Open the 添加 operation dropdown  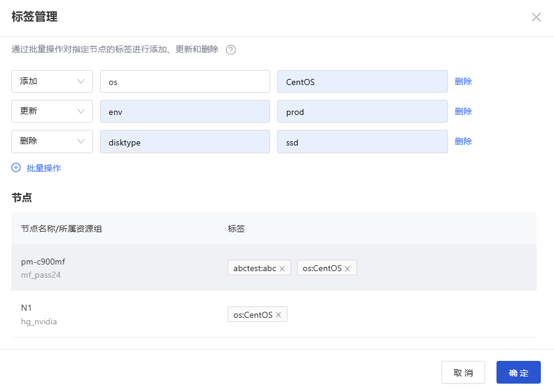pos(52,81)
